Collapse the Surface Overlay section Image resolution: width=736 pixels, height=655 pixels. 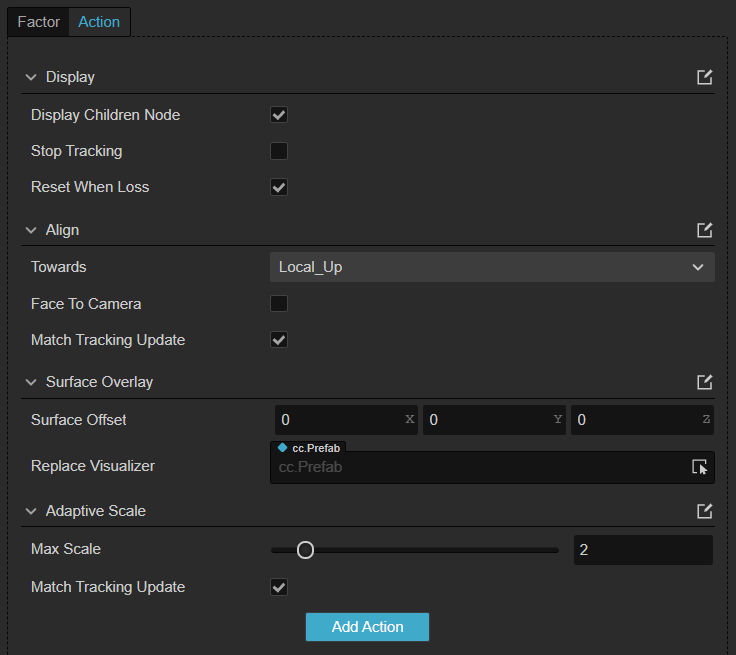point(31,382)
